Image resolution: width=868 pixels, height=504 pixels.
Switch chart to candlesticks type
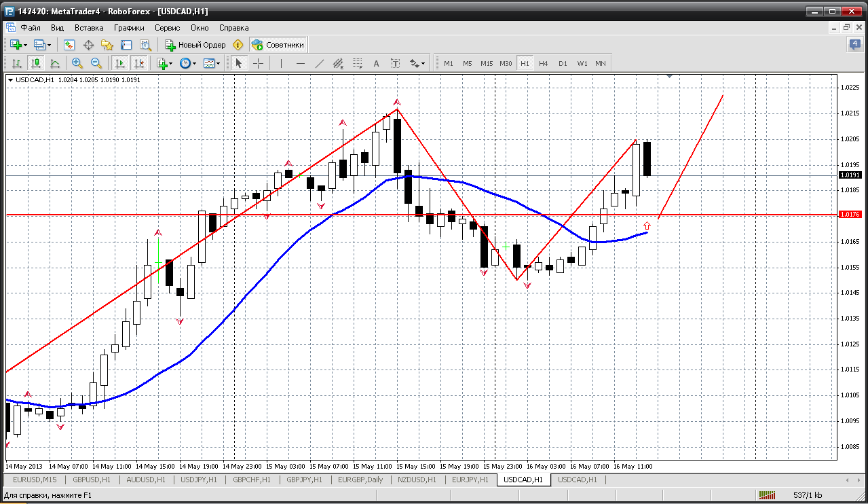point(36,63)
